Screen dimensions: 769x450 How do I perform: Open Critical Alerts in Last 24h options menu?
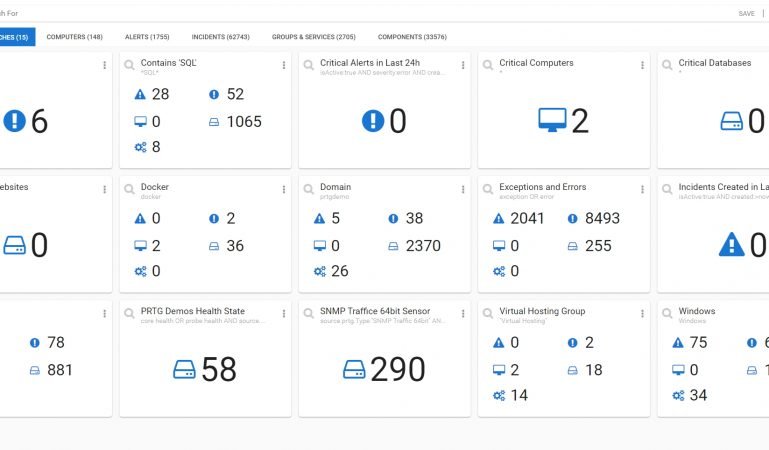(463, 65)
